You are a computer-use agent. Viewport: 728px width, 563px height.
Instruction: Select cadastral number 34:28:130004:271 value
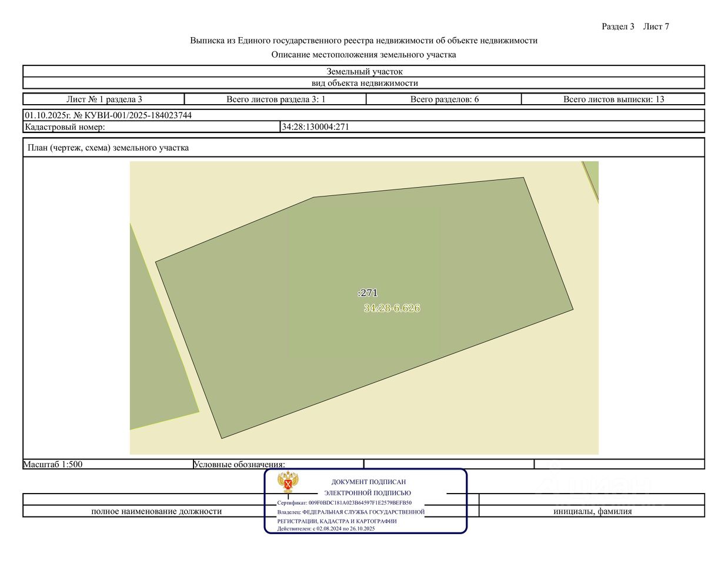click(316, 127)
